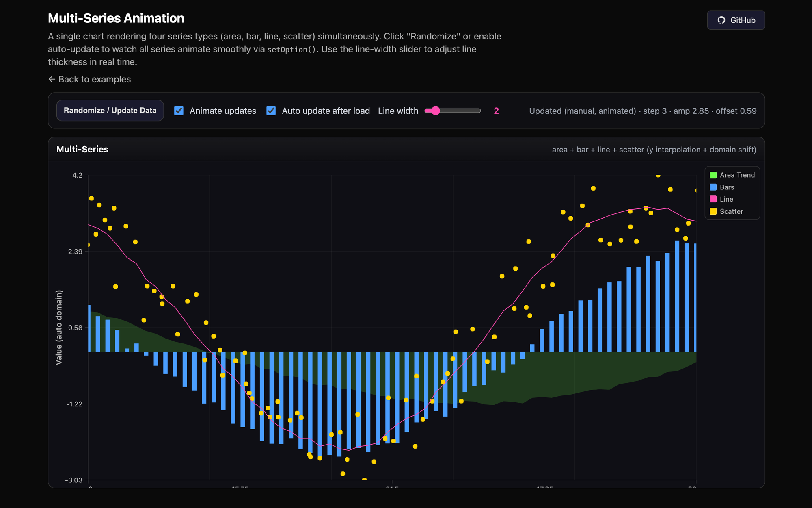Click the Line width slider thumb
This screenshot has height=508, width=812.
pos(435,111)
